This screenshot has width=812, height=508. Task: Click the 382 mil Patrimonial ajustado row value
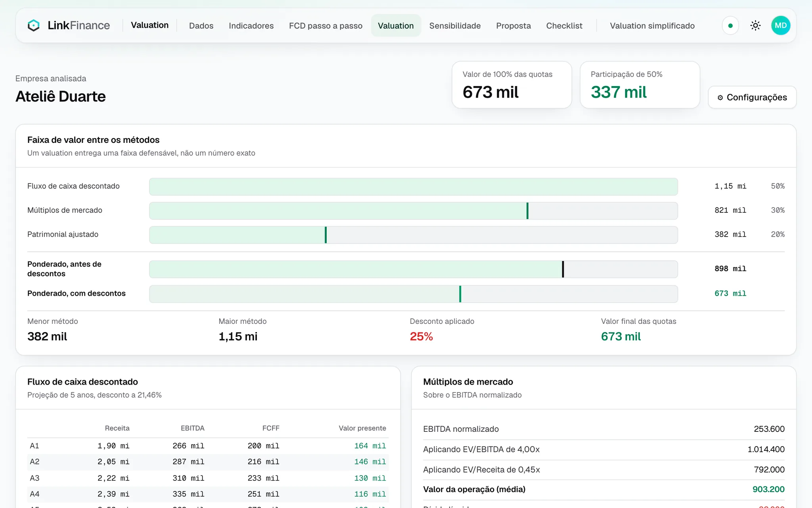coord(730,235)
